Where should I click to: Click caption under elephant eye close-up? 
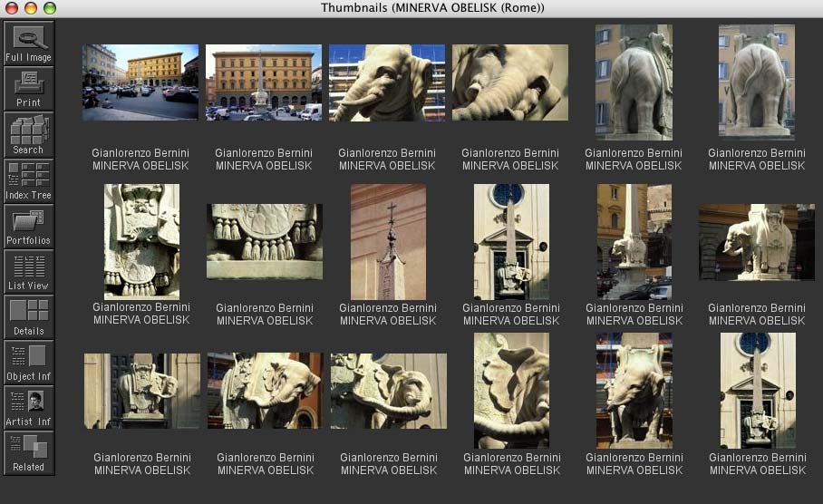coord(510,159)
